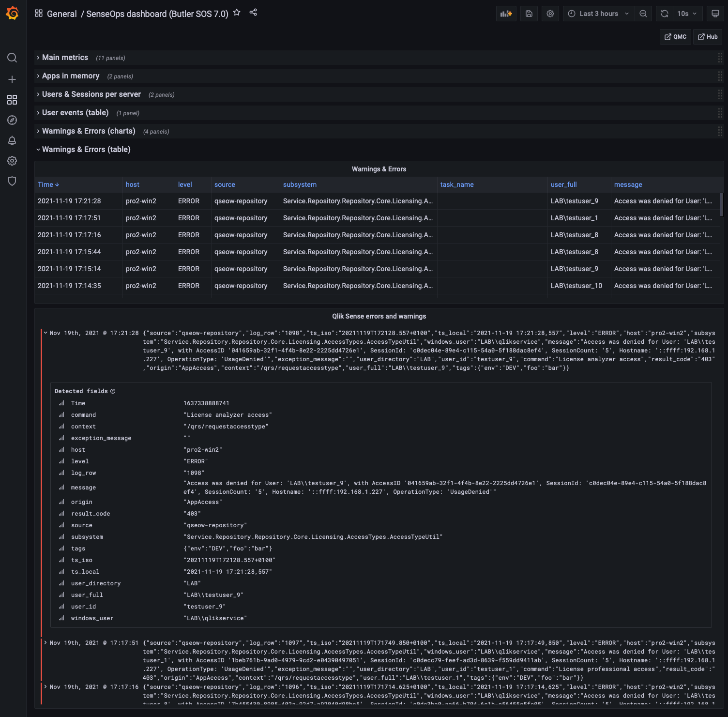
Task: Open the dashboard settings gear icon
Action: point(550,13)
